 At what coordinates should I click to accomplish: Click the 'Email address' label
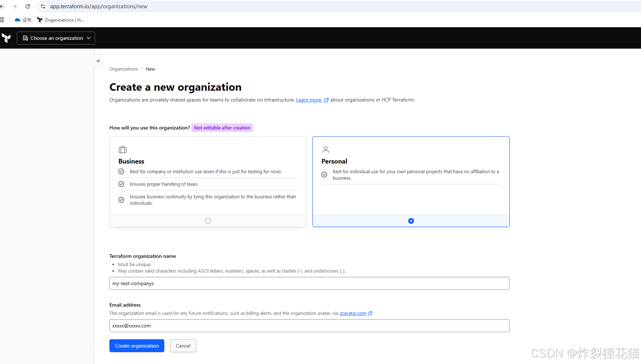[125, 305]
